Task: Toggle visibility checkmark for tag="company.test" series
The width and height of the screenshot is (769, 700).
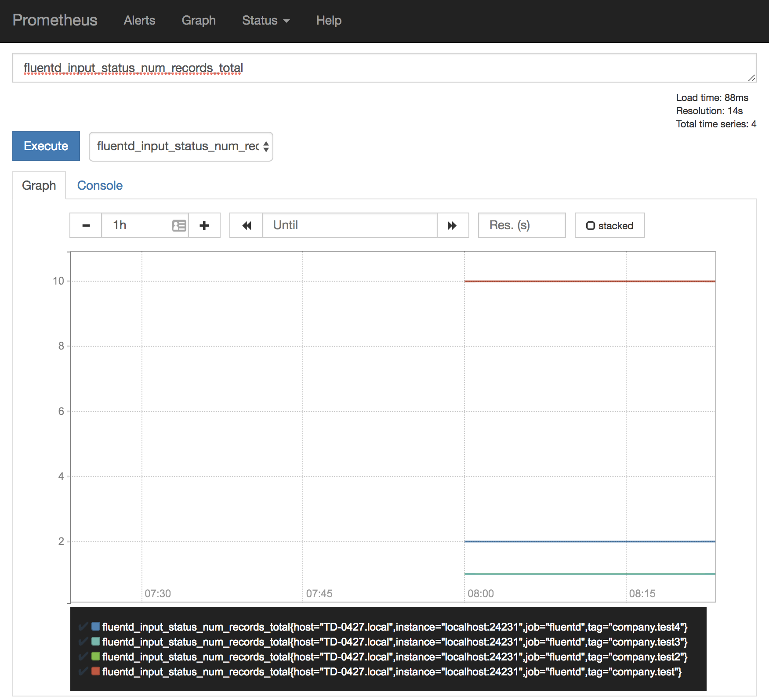Action: 83,671
